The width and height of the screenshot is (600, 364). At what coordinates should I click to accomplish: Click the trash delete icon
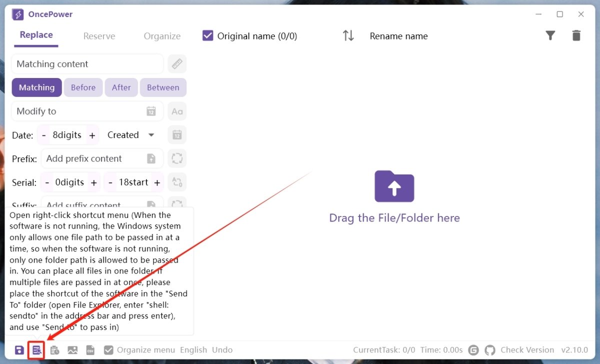(x=576, y=35)
